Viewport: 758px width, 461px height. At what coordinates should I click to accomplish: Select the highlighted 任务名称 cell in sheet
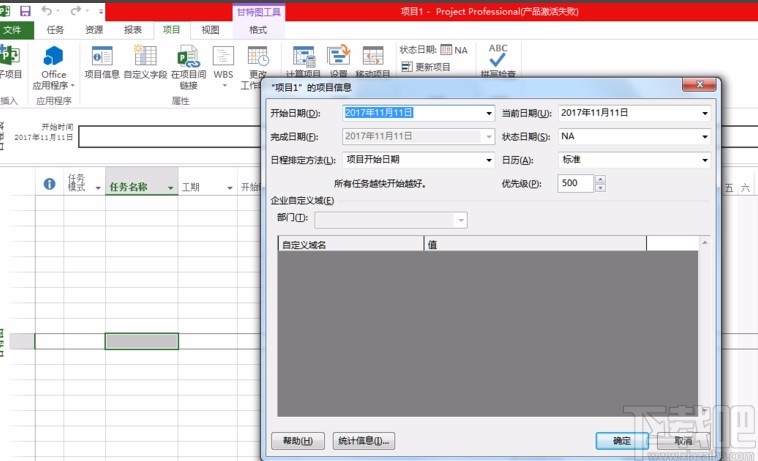(142, 341)
